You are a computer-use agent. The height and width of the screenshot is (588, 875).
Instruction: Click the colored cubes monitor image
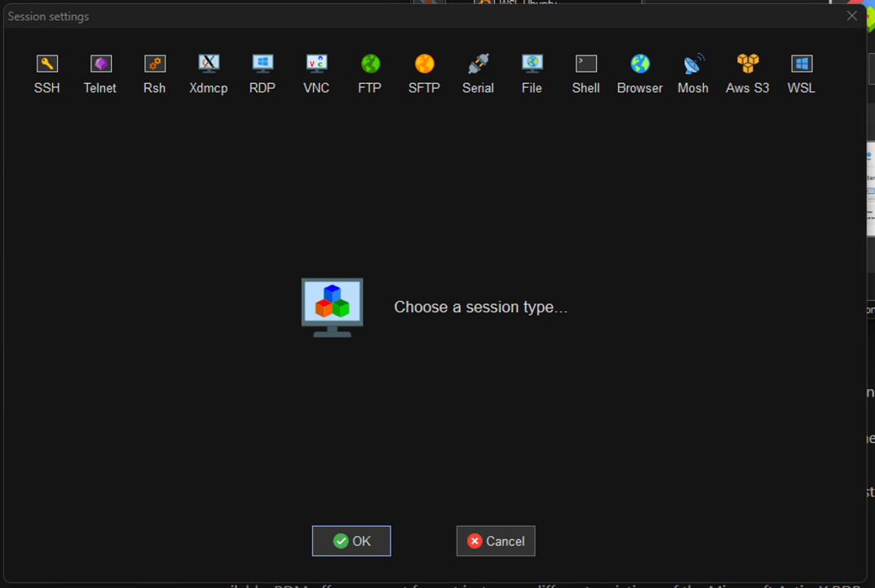[332, 307]
